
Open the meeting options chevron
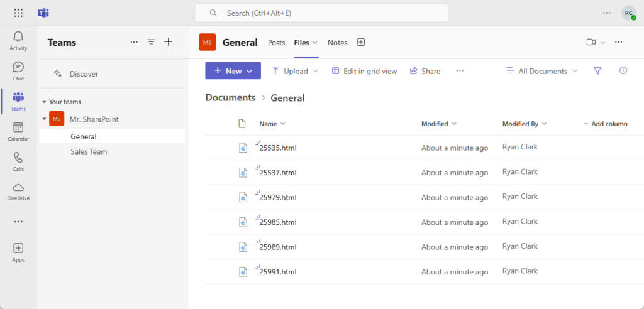(603, 42)
